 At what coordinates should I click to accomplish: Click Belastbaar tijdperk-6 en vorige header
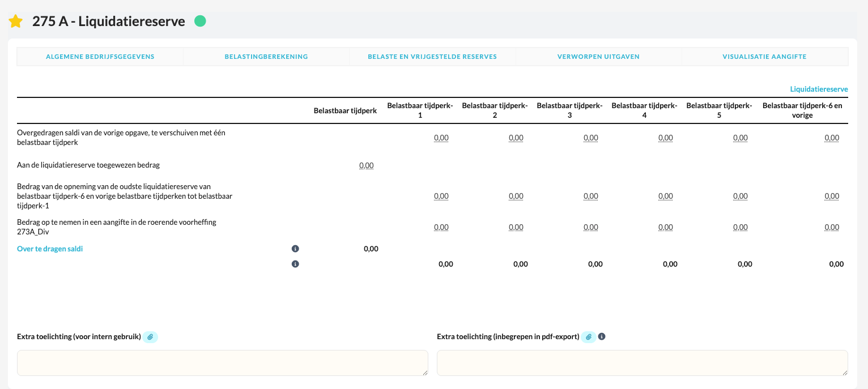coord(803,110)
